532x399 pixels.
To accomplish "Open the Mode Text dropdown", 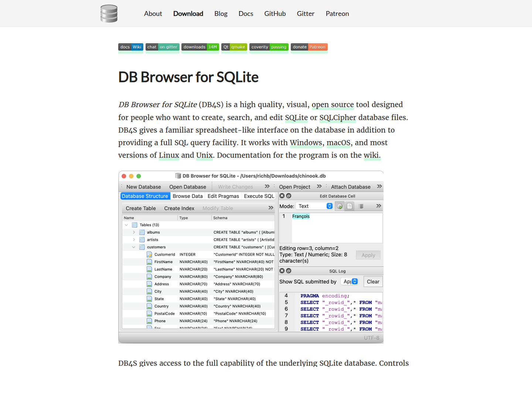I will 315,206.
